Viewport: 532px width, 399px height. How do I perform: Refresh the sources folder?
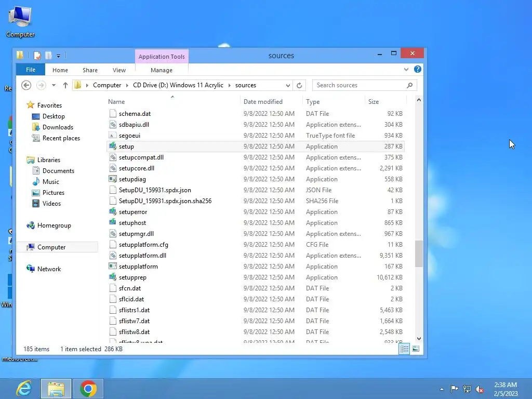tap(299, 86)
